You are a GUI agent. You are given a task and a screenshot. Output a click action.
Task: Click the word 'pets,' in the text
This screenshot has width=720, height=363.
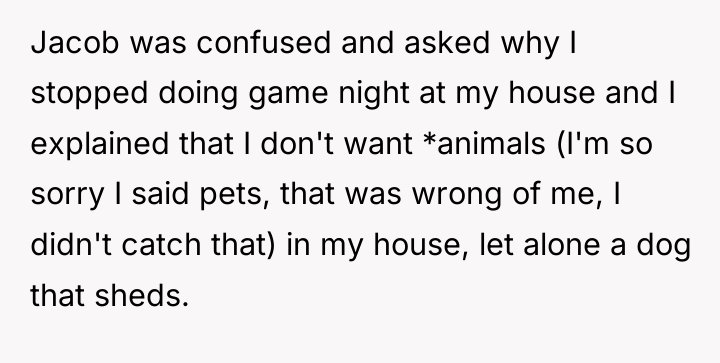[234, 196]
